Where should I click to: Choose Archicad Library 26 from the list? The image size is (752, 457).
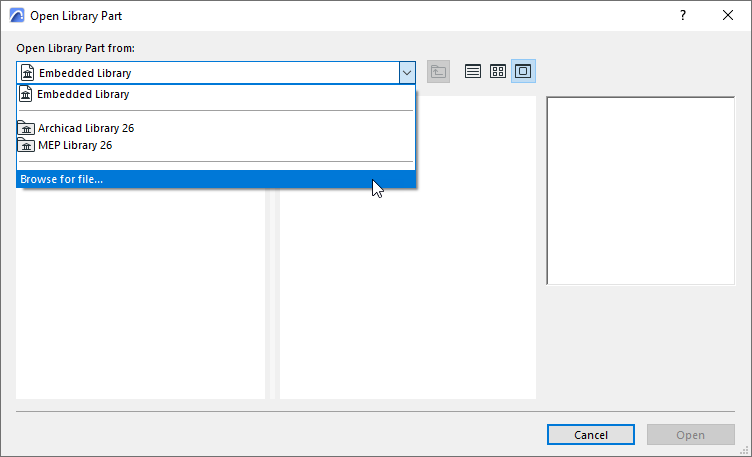coord(86,128)
